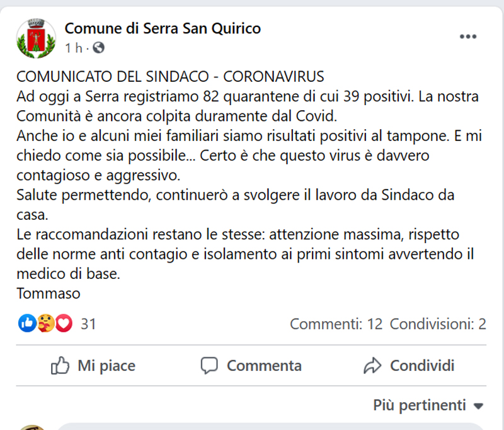Image resolution: width=504 pixels, height=430 pixels.
Task: View the Condivisioni: 2 shares list
Action: pos(438,324)
